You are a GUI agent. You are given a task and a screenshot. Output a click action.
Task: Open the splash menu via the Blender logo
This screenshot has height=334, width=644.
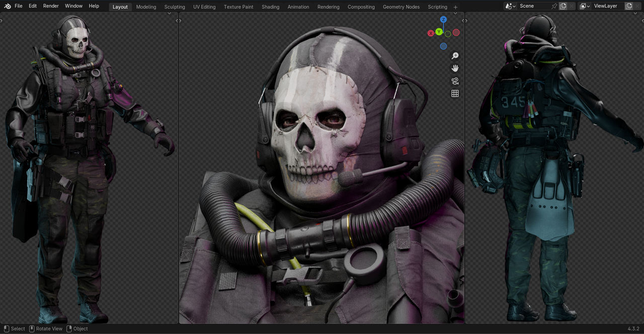[x=7, y=6]
